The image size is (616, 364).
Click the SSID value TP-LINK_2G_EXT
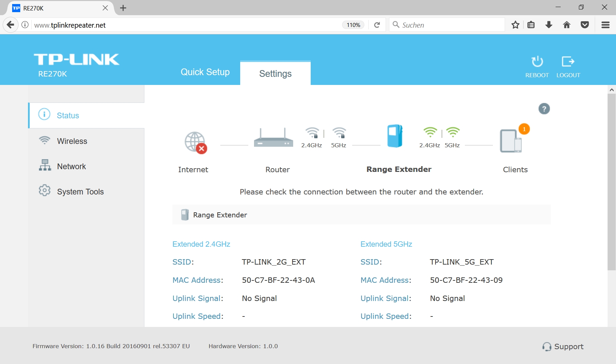click(274, 262)
